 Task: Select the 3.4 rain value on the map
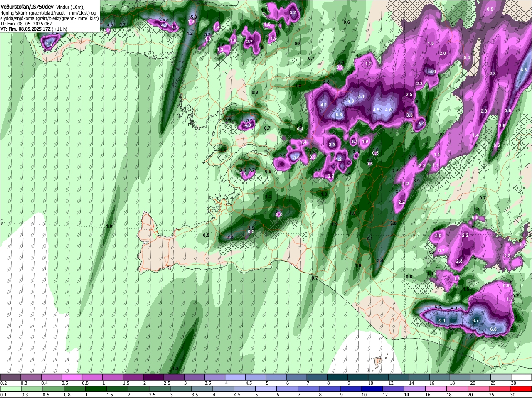click(x=380, y=260)
